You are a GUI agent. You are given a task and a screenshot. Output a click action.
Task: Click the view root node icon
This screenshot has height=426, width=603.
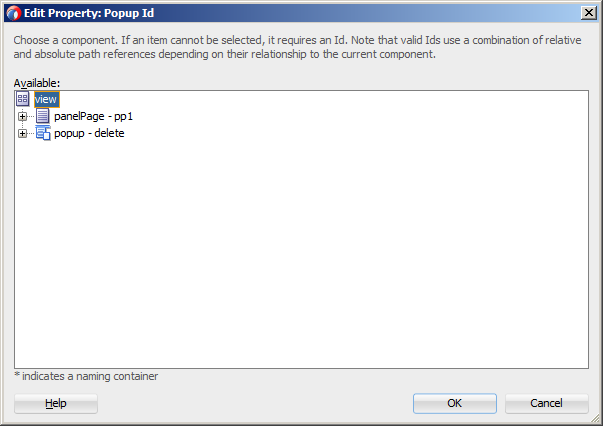click(x=23, y=99)
